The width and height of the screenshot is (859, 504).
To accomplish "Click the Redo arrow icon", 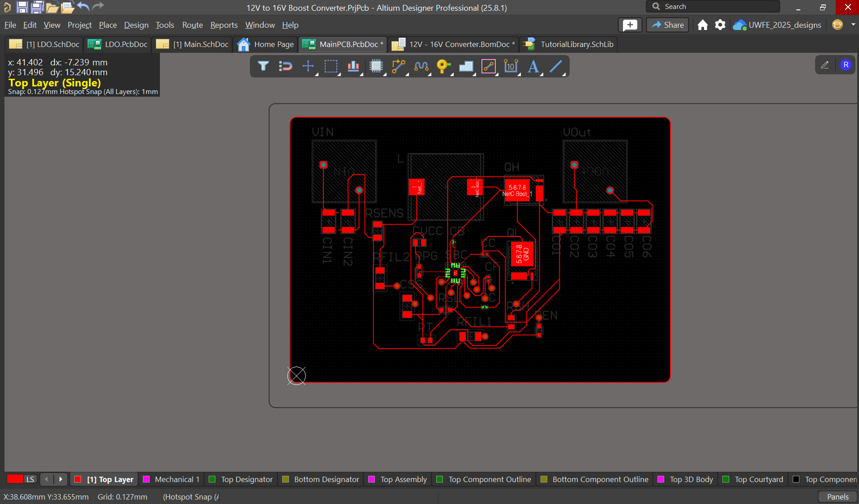I will pos(98,7).
